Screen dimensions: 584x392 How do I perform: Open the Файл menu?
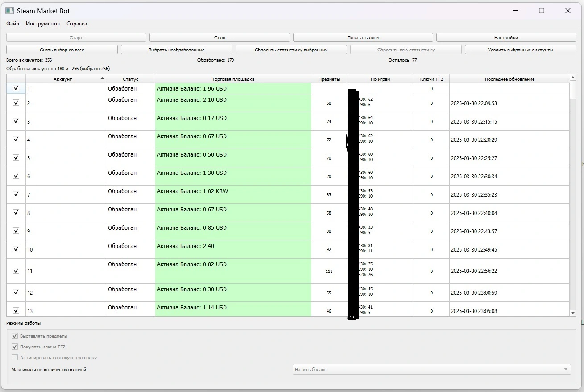[x=12, y=24]
